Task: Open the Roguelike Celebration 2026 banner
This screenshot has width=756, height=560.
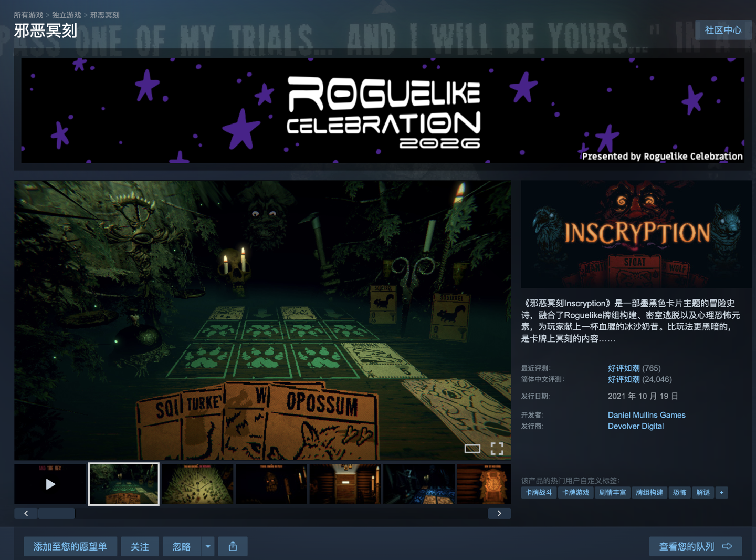Action: (x=382, y=110)
